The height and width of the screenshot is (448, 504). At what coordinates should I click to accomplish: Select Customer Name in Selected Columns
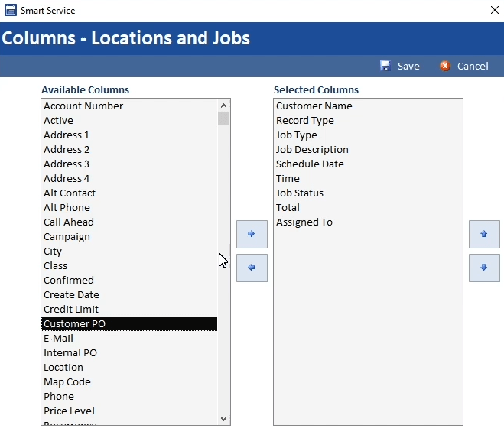(x=368, y=106)
